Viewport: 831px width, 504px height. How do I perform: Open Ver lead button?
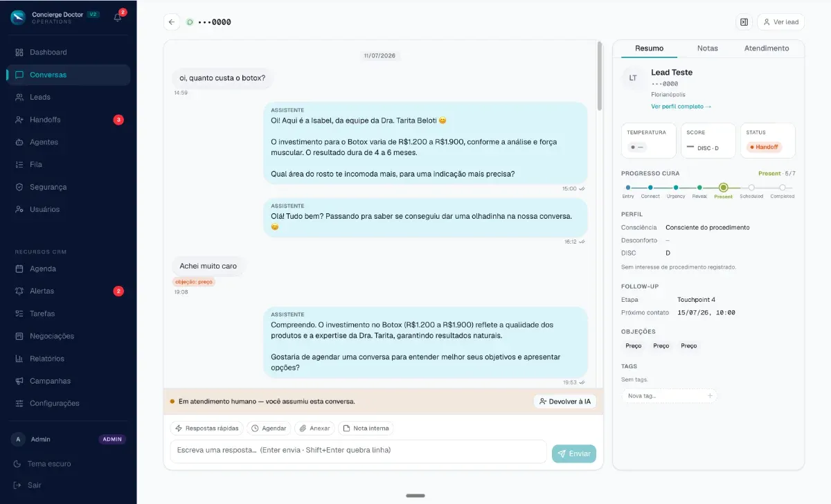pos(780,22)
